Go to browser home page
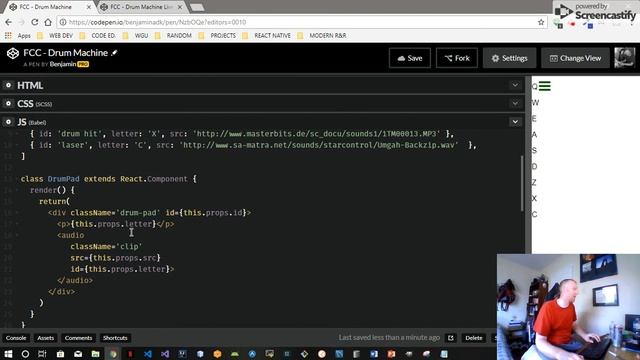This screenshot has width=640, height=360. (x=48, y=22)
